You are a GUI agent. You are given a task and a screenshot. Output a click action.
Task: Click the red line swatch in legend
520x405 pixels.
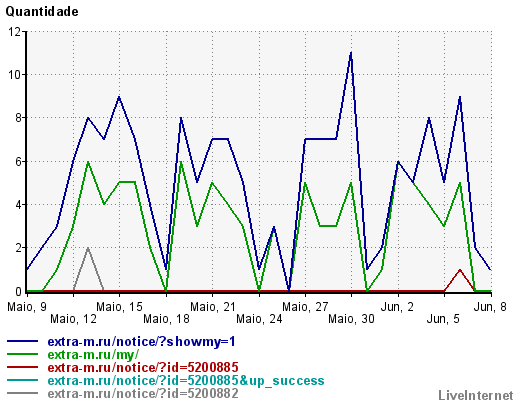[22, 367]
